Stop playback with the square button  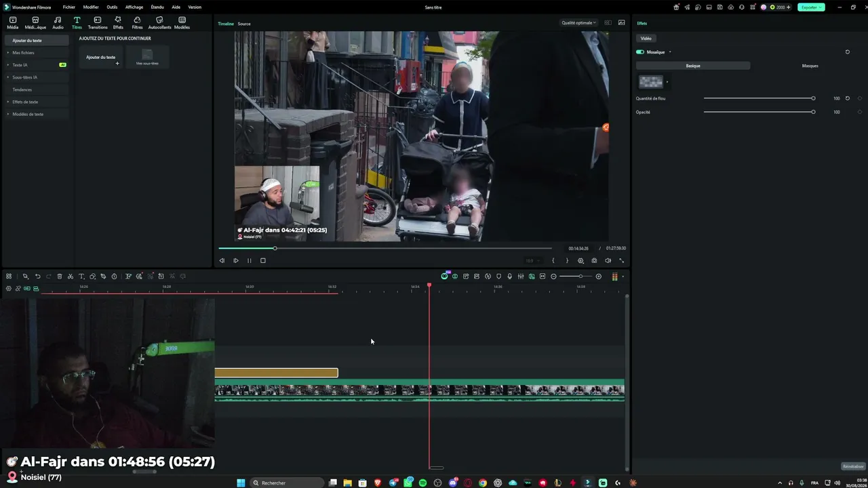tap(263, 261)
